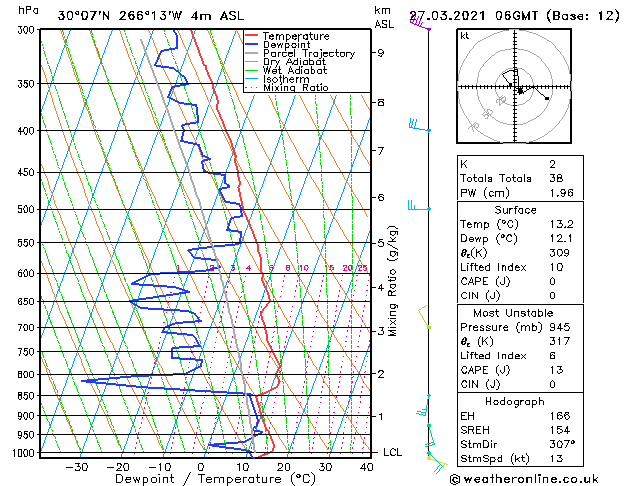This screenshot has width=629, height=486.
Task: Click the 'kt' unit label in hodograph
Action: pyautogui.click(x=465, y=36)
